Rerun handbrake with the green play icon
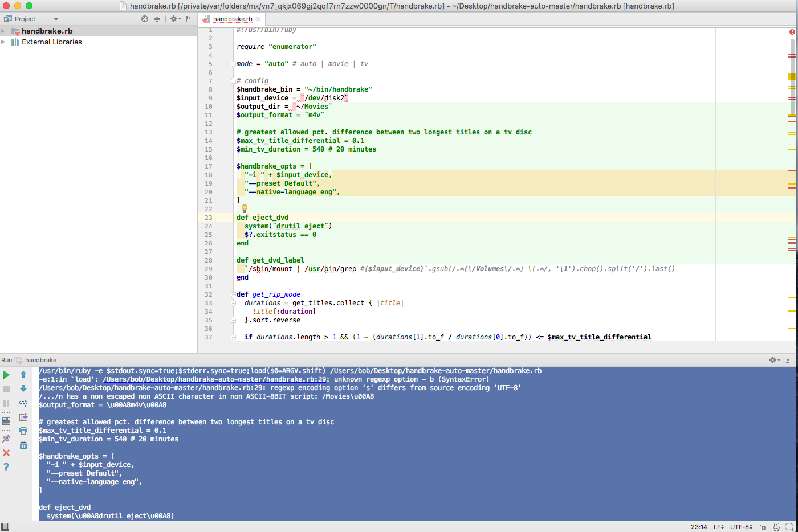This screenshot has width=798, height=532. pyautogui.click(x=6, y=375)
